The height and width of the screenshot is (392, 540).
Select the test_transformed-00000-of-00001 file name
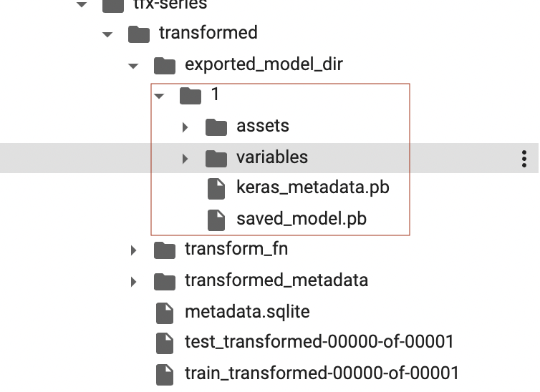[x=319, y=342]
